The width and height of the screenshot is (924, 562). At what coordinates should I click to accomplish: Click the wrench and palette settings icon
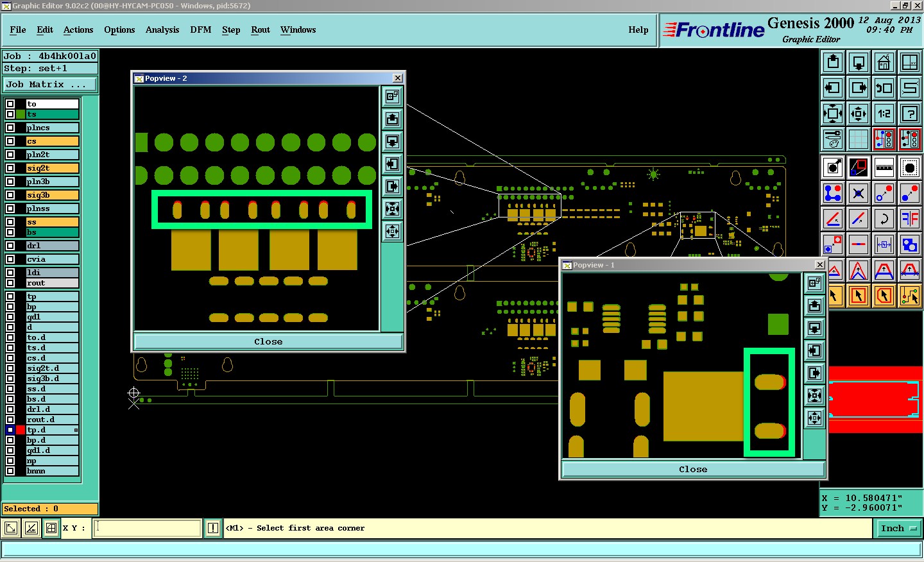(x=833, y=139)
